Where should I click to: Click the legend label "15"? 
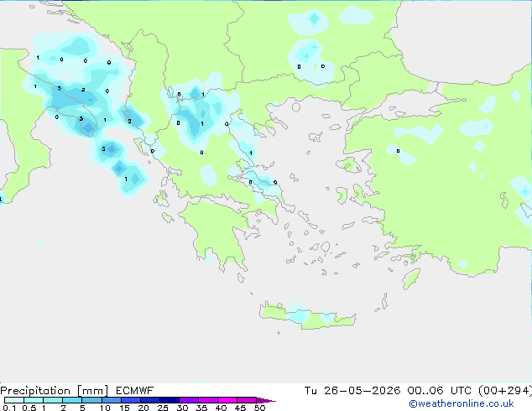[x=124, y=408]
